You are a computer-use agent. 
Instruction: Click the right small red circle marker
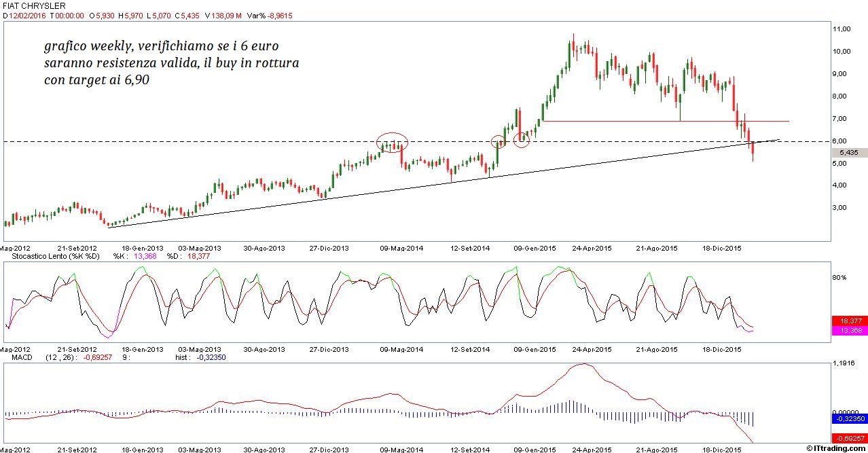click(521, 140)
